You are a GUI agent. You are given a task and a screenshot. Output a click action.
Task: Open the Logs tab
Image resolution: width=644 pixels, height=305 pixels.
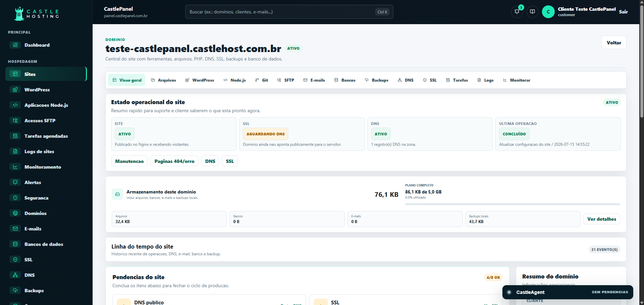(x=485, y=80)
